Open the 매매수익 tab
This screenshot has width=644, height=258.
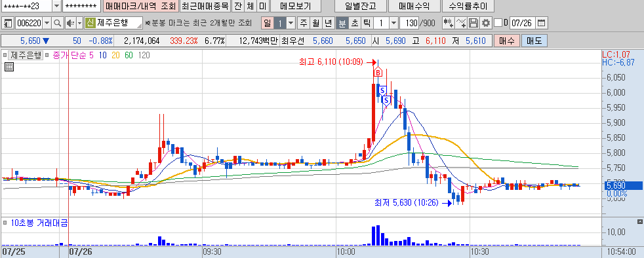(x=414, y=6)
